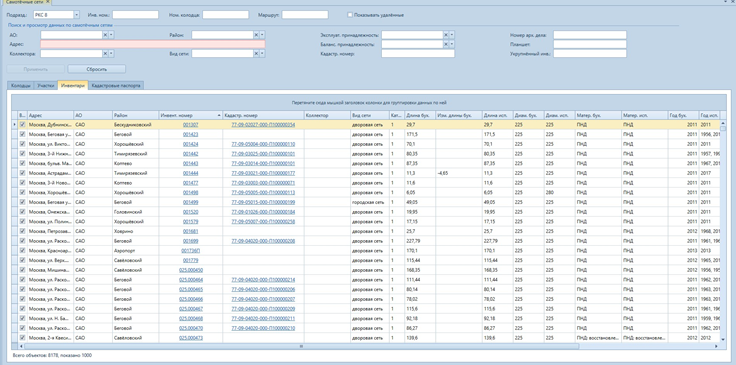Open the cadastral link ending in 0354
Viewport: 736px width, 365px height.
tap(263, 125)
